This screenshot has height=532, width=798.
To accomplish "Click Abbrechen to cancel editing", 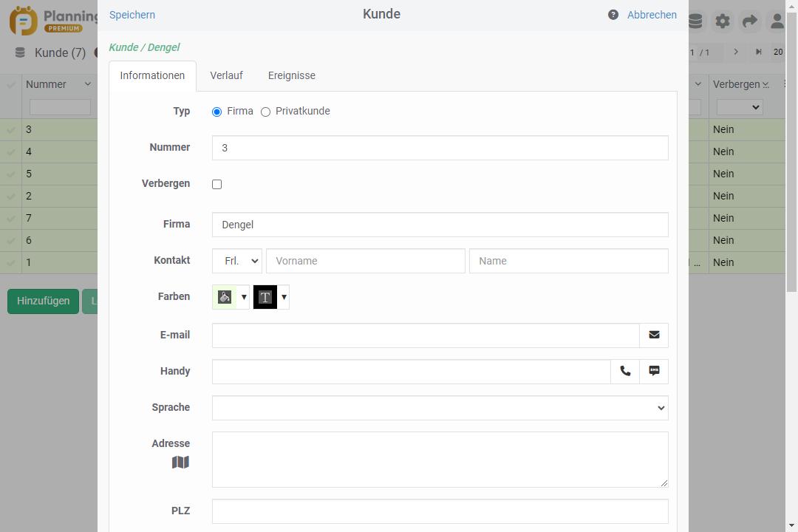I will pos(652,15).
